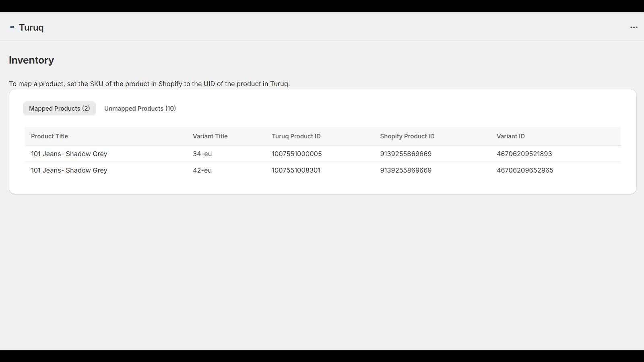
Task: Select Variant ID 46706209521893
Action: coord(524,154)
